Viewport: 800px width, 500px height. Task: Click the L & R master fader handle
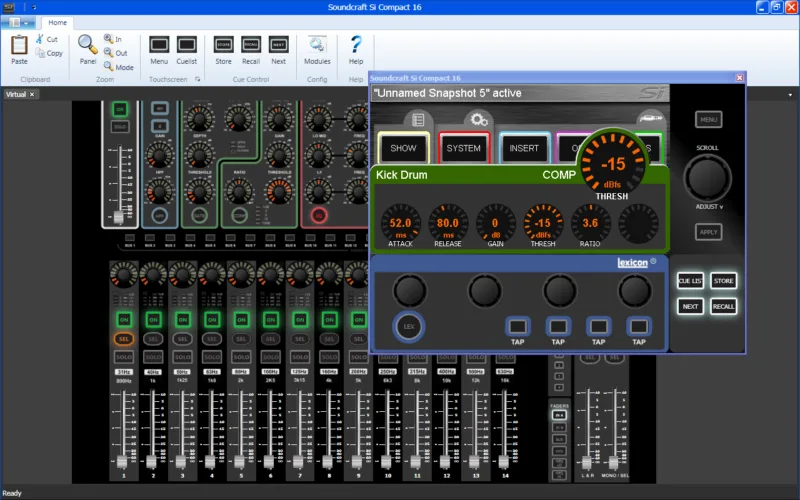tap(587, 462)
